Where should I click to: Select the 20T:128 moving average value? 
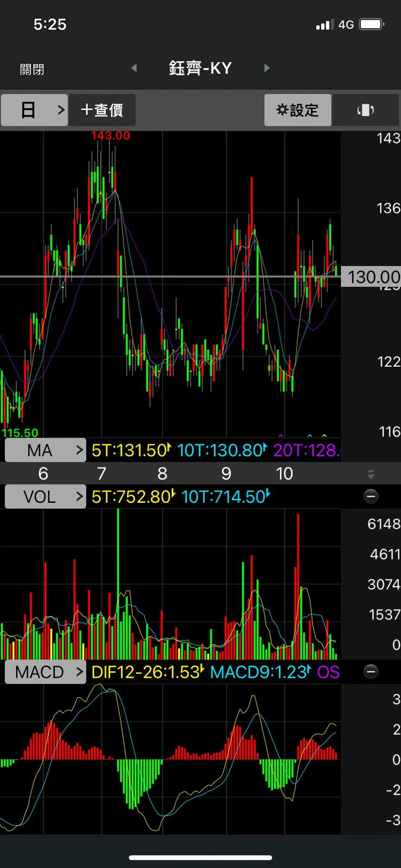point(307,450)
